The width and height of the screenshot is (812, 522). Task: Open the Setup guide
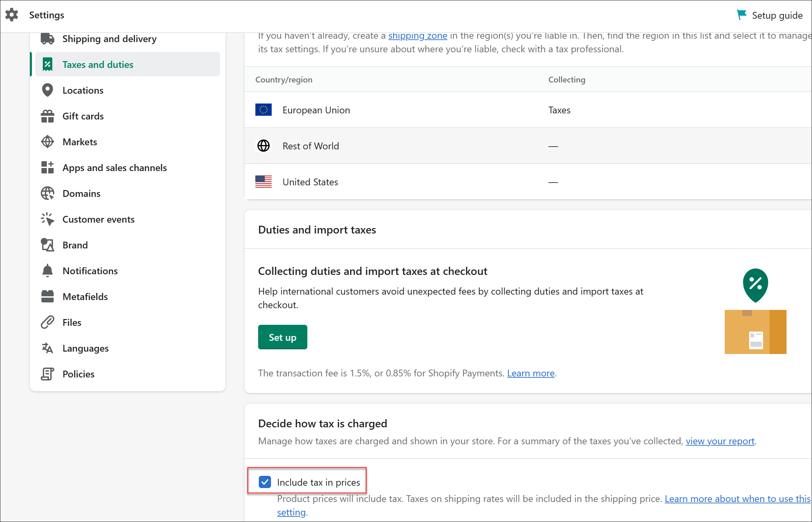(770, 15)
